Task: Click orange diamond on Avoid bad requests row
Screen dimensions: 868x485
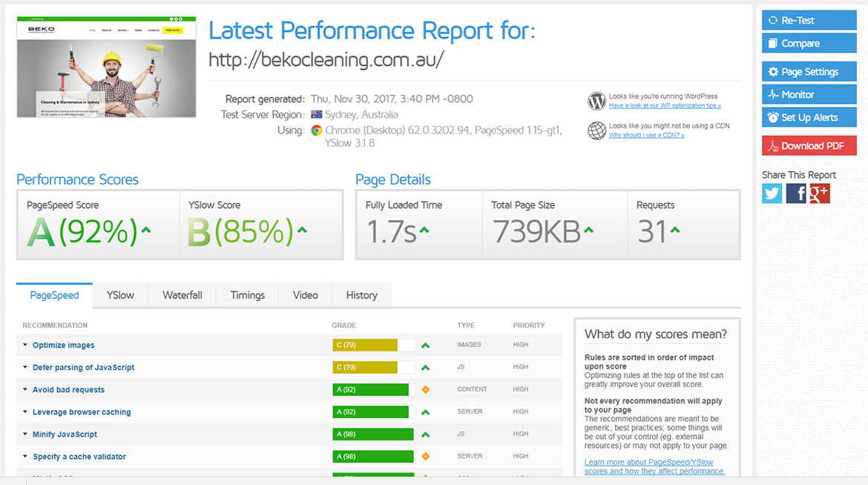Action: (425, 390)
